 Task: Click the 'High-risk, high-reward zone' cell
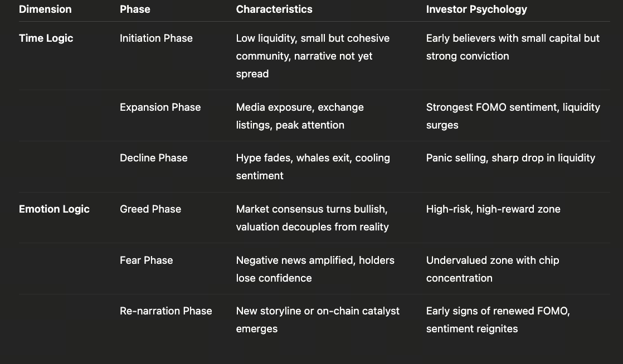493,209
